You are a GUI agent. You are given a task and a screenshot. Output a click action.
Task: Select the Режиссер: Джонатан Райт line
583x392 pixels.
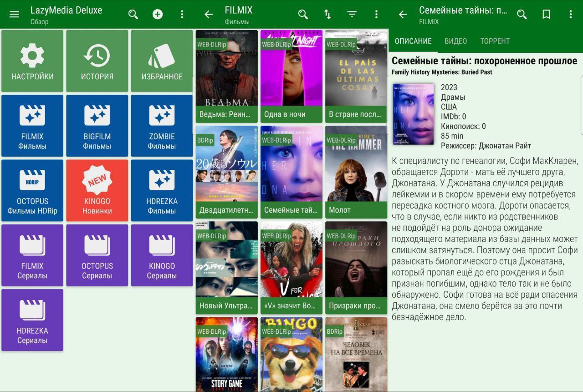486,146
